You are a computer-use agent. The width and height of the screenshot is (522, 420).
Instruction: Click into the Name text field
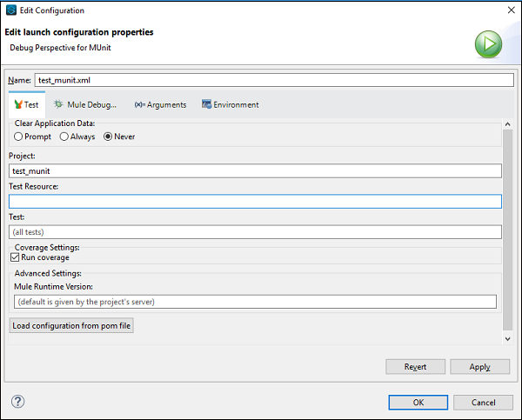pos(274,80)
